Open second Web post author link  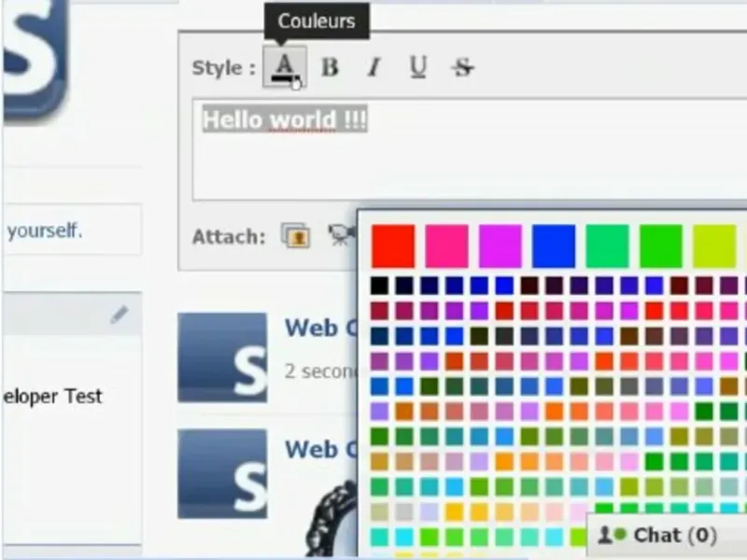[x=320, y=449]
